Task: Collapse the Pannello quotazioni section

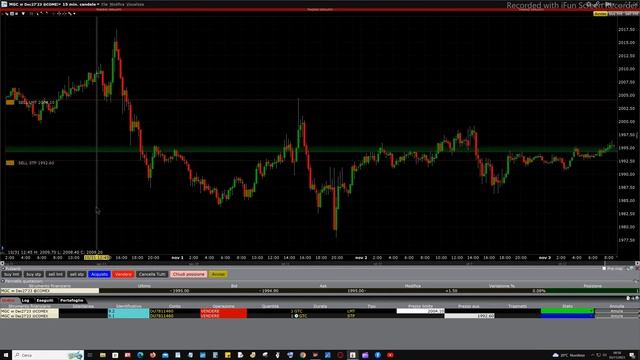Action: tap(3, 281)
